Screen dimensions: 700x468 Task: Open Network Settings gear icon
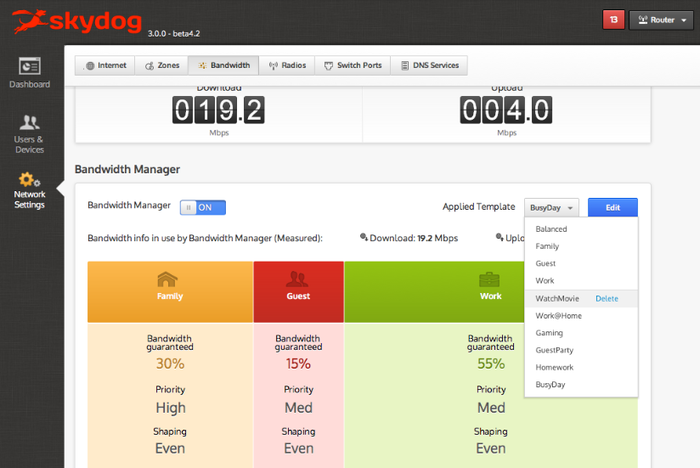(29, 180)
